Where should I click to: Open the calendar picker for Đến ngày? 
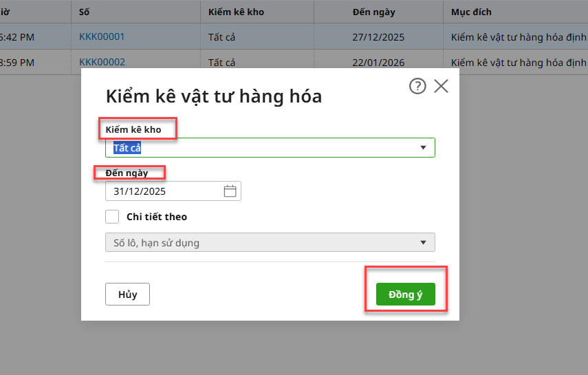coord(230,191)
